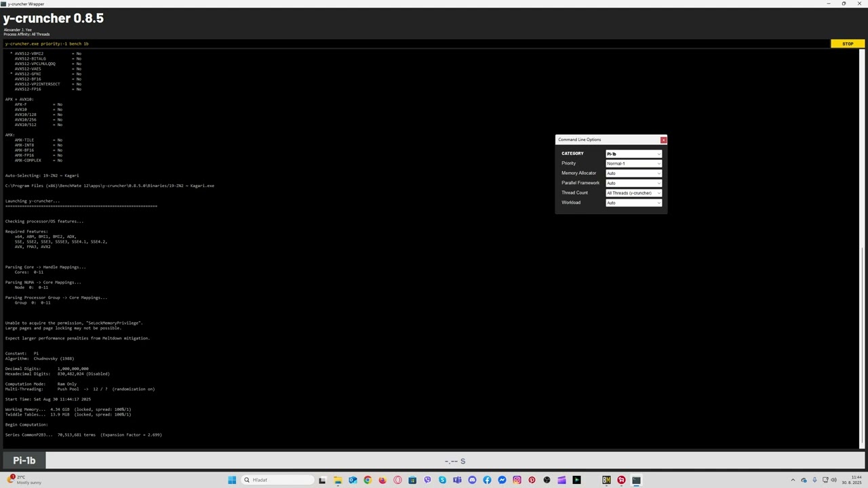The width and height of the screenshot is (868, 488).
Task: Open Microsoft Store from the taskbar
Action: point(412,480)
